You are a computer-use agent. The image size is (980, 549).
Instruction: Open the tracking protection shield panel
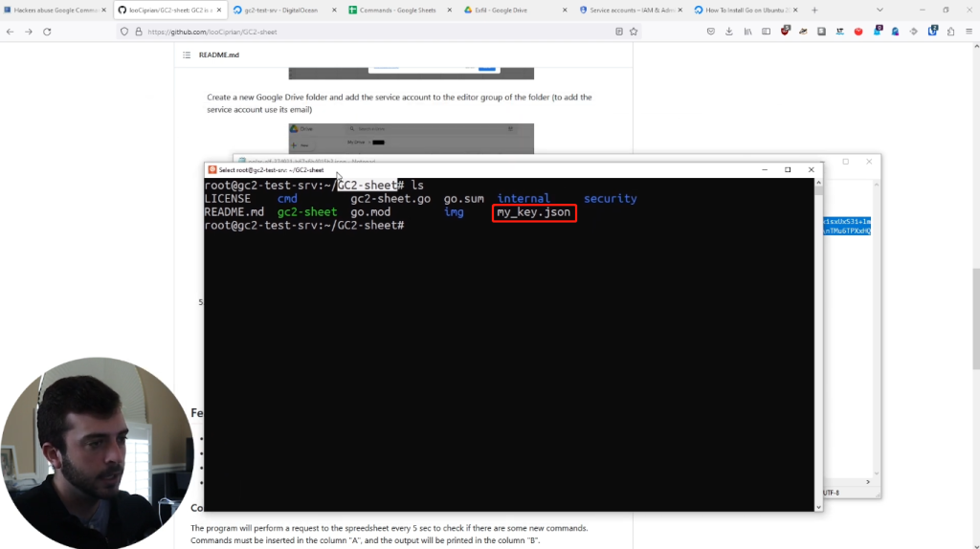(x=124, y=32)
